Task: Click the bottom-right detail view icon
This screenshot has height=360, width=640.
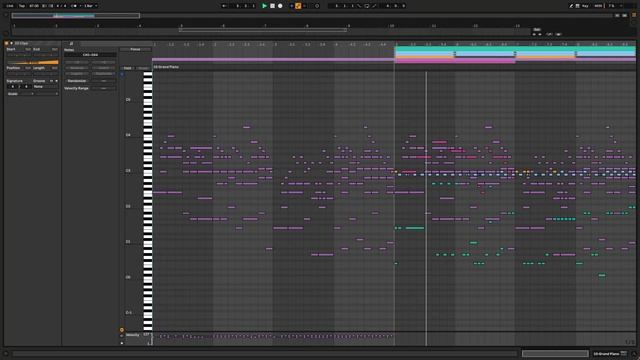Action: pyautogui.click(x=634, y=353)
